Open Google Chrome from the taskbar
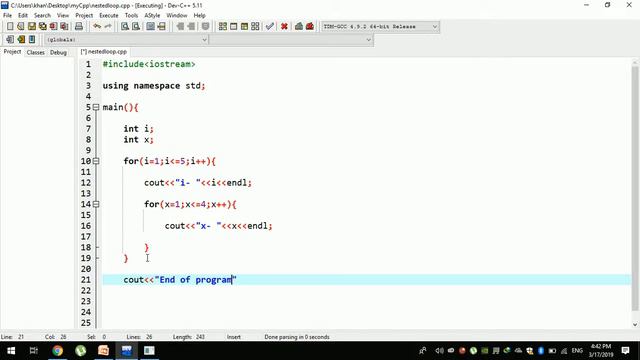This screenshot has width=640, height=360. point(58,351)
